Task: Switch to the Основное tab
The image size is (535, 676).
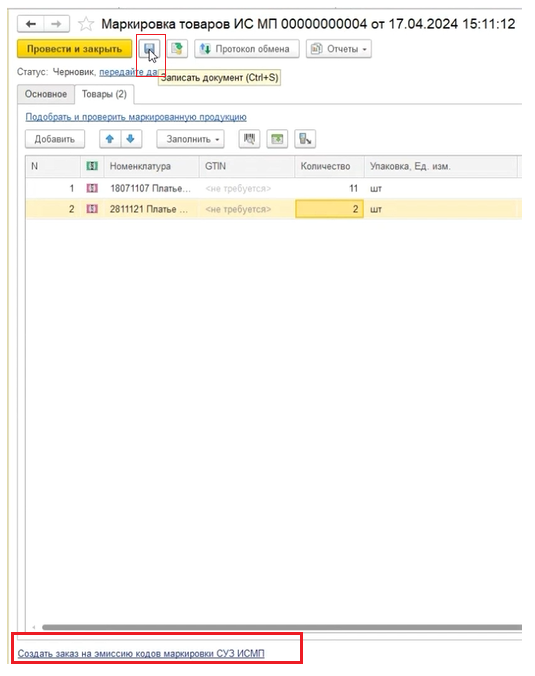Action: click(x=46, y=94)
